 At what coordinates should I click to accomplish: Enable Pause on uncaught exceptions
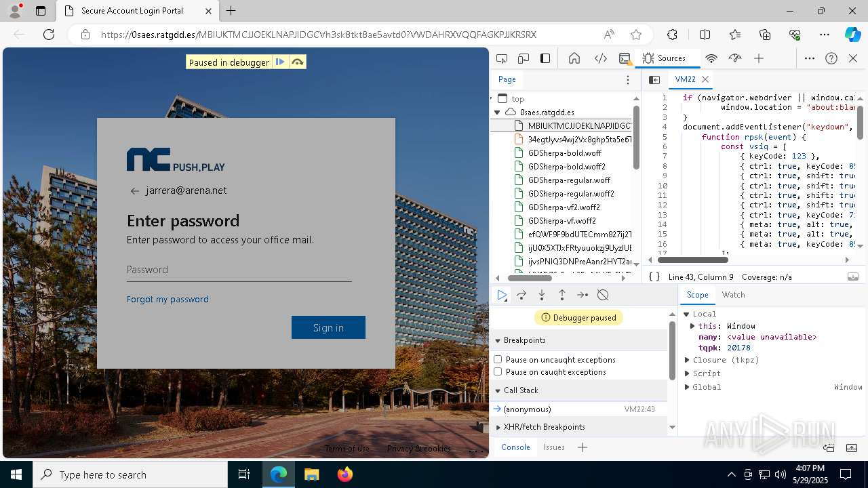[x=498, y=359]
